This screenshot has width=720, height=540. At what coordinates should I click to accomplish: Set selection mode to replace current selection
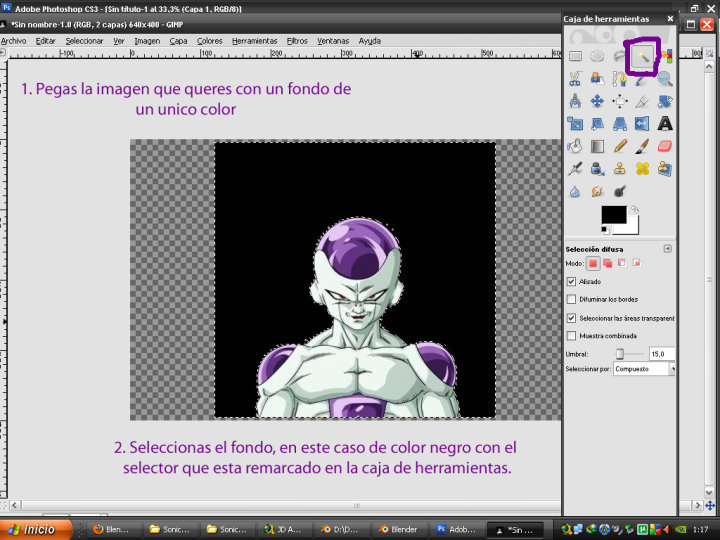pos(593,264)
